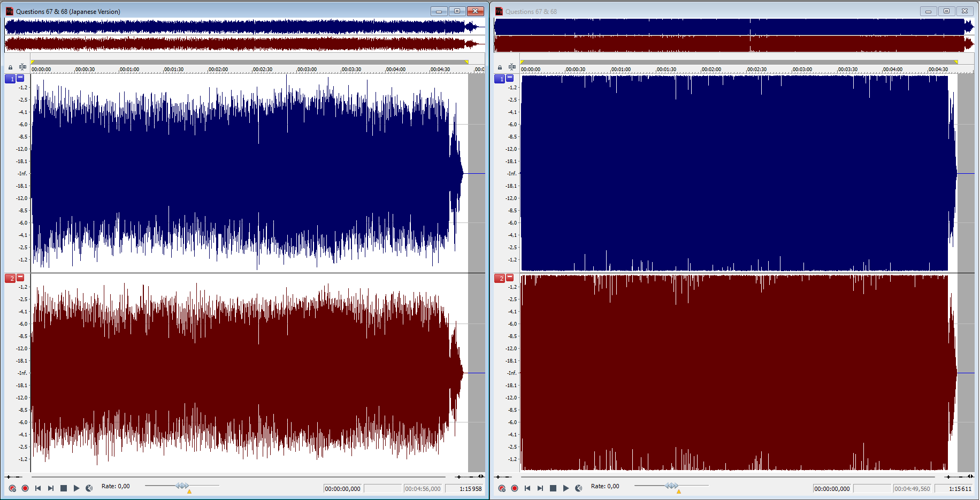
Task: Click the cursor position field in right window
Action: (x=832, y=489)
